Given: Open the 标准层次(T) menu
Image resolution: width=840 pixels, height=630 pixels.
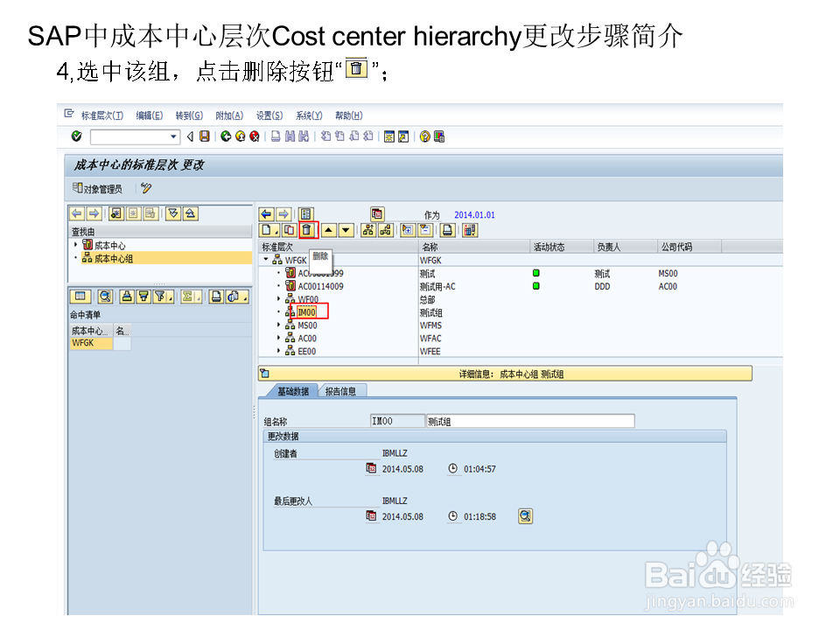Looking at the screenshot, I should click(102, 115).
